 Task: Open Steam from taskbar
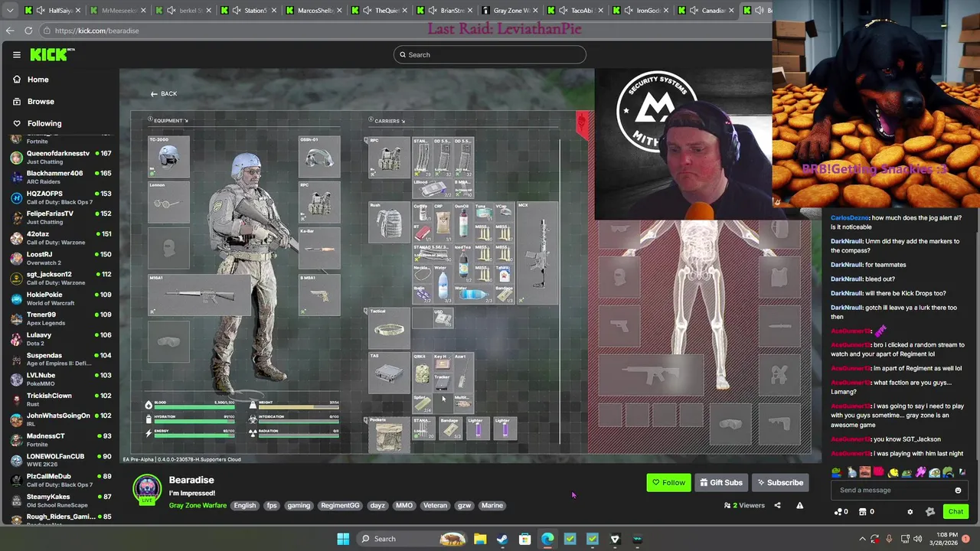point(502,539)
